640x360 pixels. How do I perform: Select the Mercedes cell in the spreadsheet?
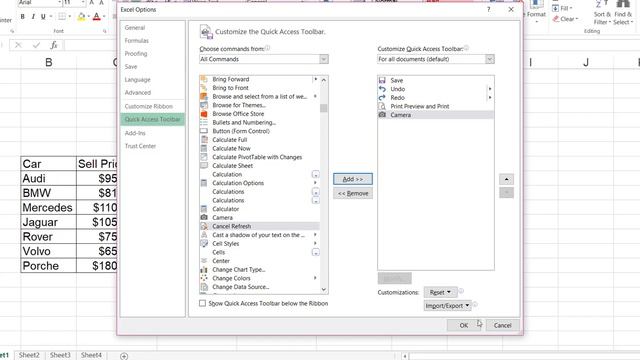pos(48,207)
